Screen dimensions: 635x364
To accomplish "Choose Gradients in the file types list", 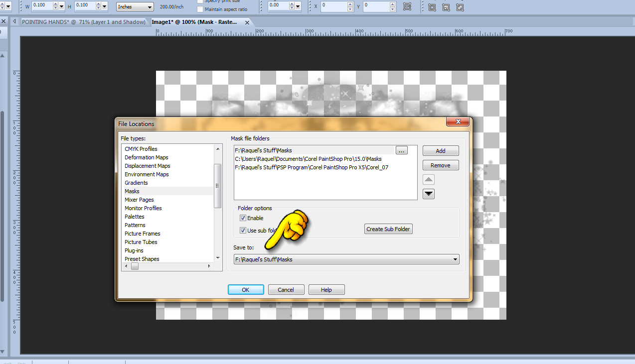I will coord(136,183).
